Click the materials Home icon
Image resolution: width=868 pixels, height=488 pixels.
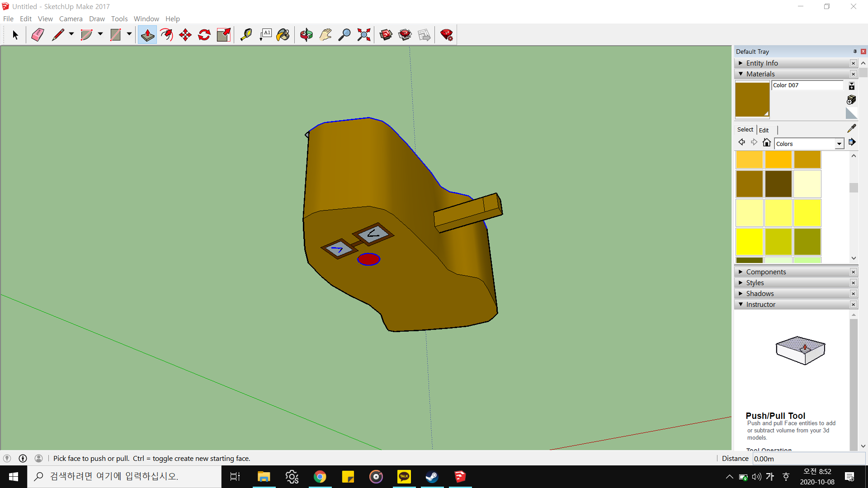click(x=767, y=142)
